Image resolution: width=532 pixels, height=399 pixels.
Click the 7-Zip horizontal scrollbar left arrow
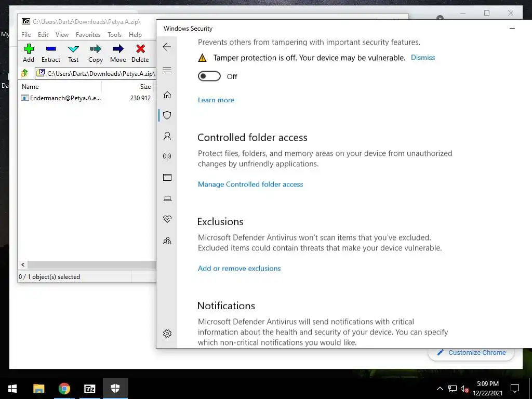pos(23,264)
